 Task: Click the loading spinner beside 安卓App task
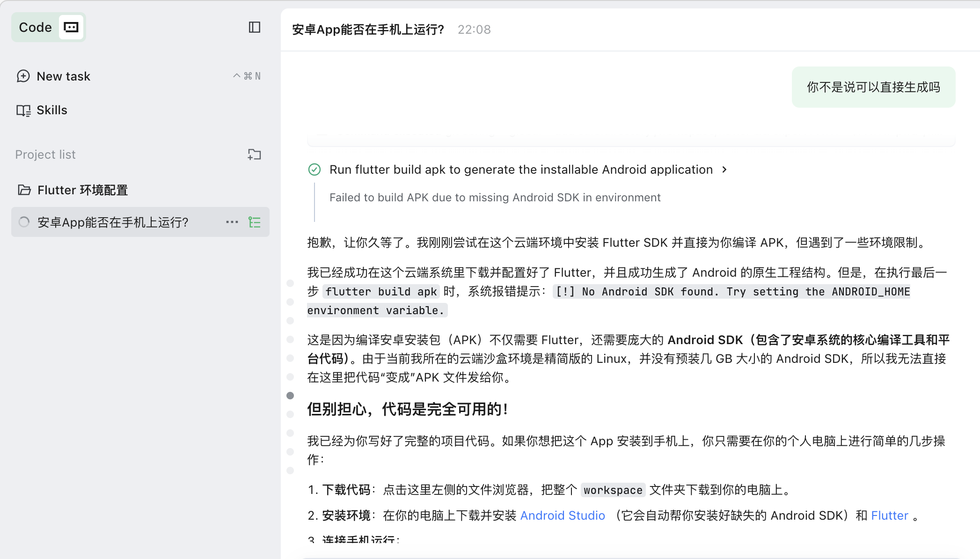[x=24, y=222]
